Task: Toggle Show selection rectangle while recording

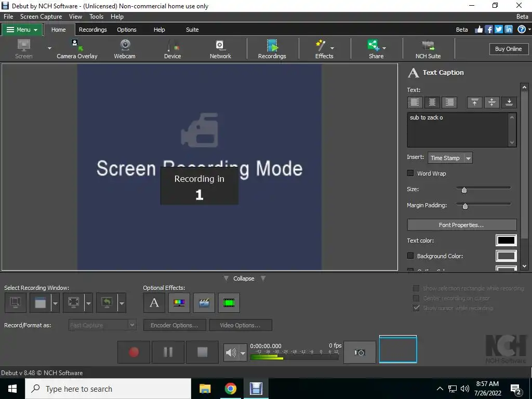Action: [416, 288]
